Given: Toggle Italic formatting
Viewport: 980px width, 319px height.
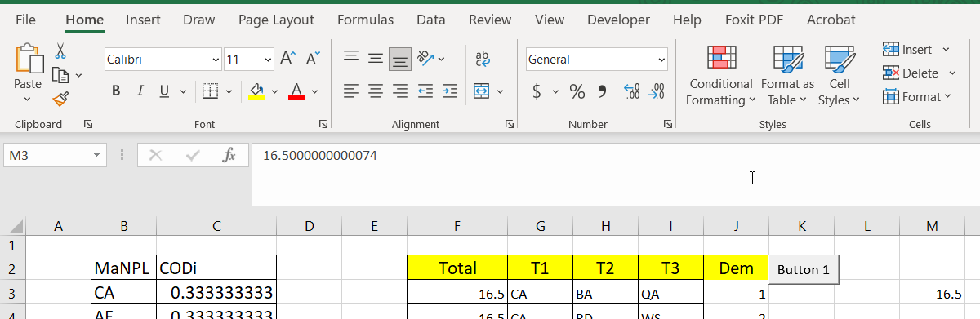Looking at the screenshot, I should click(140, 91).
